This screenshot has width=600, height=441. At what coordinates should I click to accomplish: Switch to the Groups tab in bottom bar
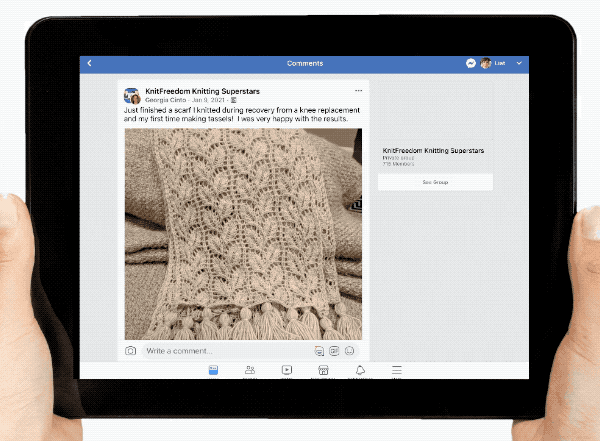coord(250,370)
